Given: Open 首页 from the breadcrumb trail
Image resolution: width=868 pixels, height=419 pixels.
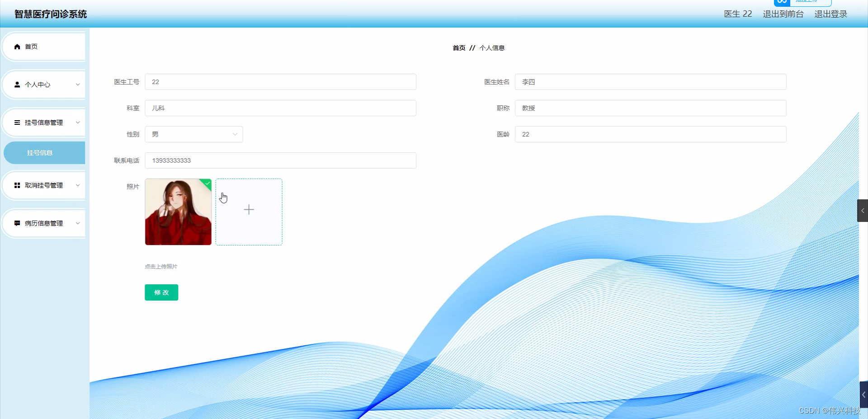Looking at the screenshot, I should coord(458,47).
